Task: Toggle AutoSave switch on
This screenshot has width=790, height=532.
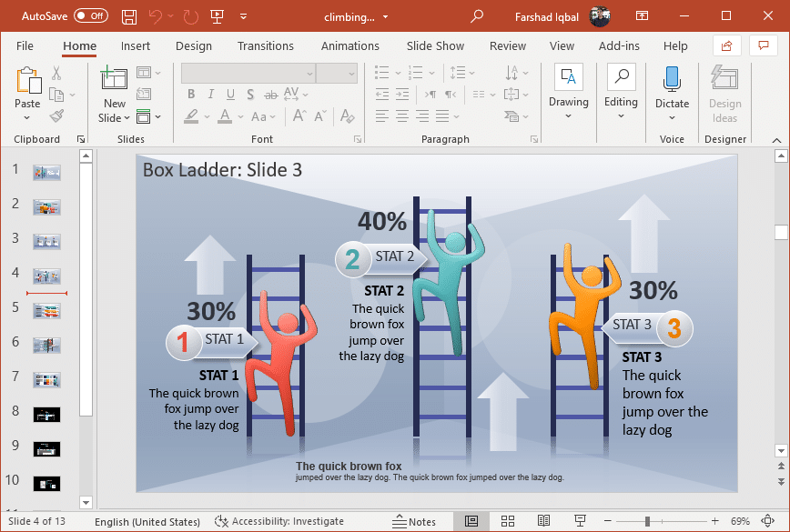Action: point(90,16)
